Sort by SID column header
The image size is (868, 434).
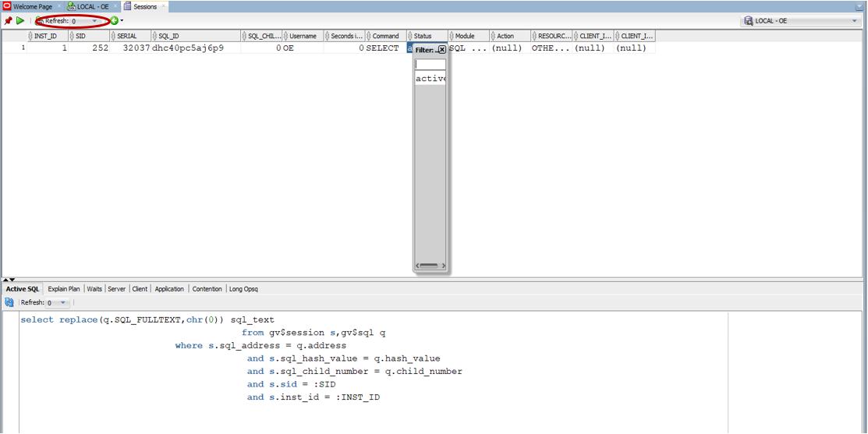click(89, 36)
